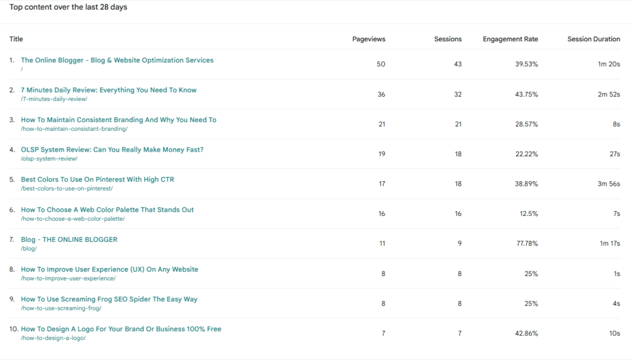The image size is (632, 364).
Task: Open Best Colors To Use On Pinterest post
Action: tap(96, 179)
